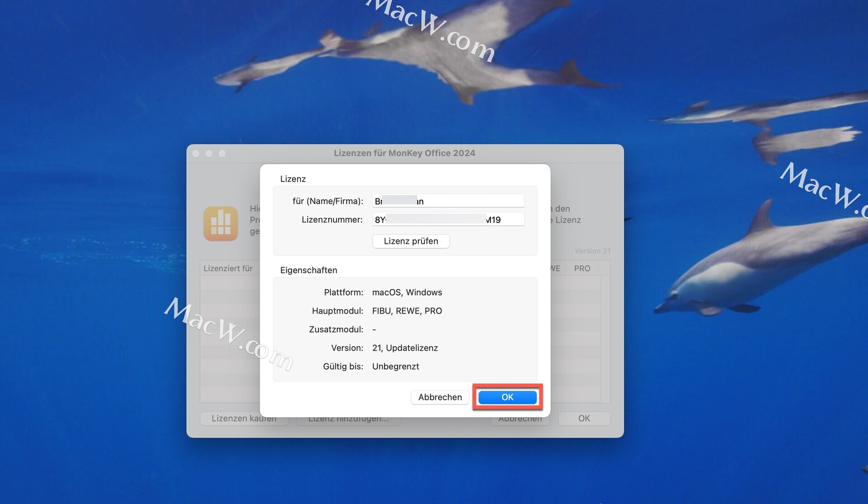
Task: Confirm the license sheet with the blue OK button
Action: 507,397
